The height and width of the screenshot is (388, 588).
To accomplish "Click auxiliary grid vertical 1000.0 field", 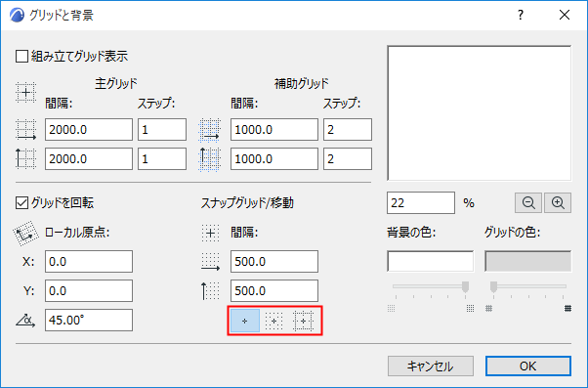I will click(274, 158).
